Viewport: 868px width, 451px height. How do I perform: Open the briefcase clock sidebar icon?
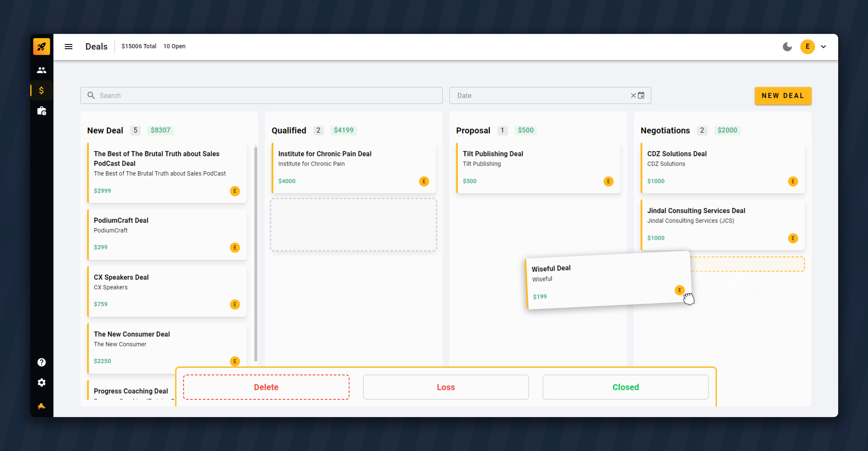tap(41, 111)
